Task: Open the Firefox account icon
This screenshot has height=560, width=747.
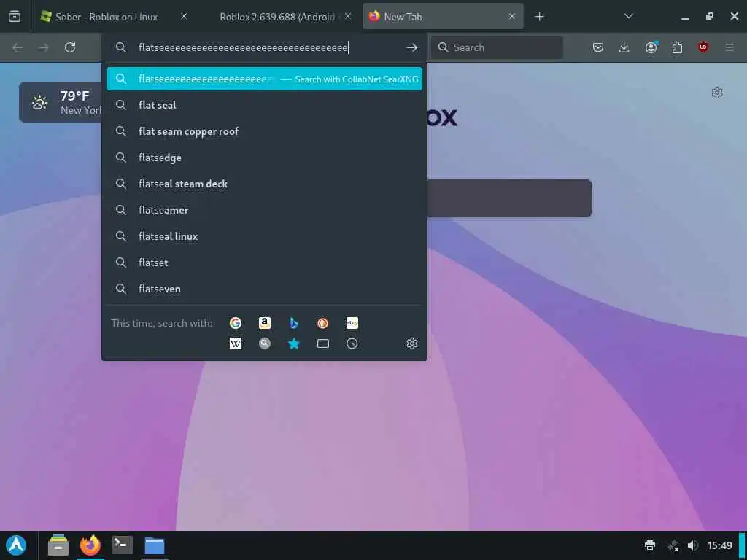Action: point(651,47)
